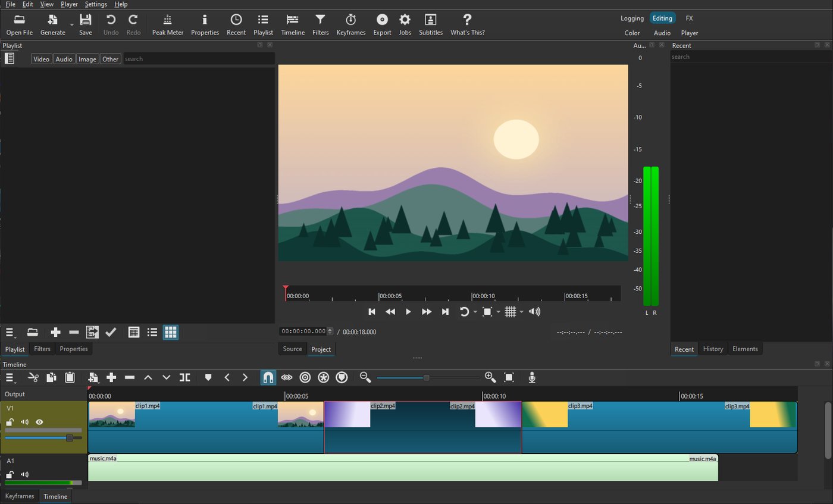The height and width of the screenshot is (504, 833).
Task: Open the playlist panel view menu icon
Action: click(x=10, y=58)
